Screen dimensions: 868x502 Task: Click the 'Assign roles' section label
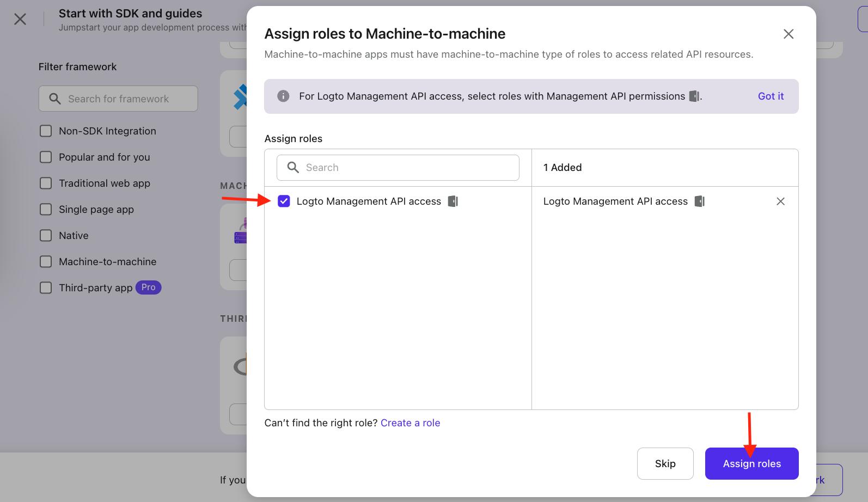pos(294,139)
